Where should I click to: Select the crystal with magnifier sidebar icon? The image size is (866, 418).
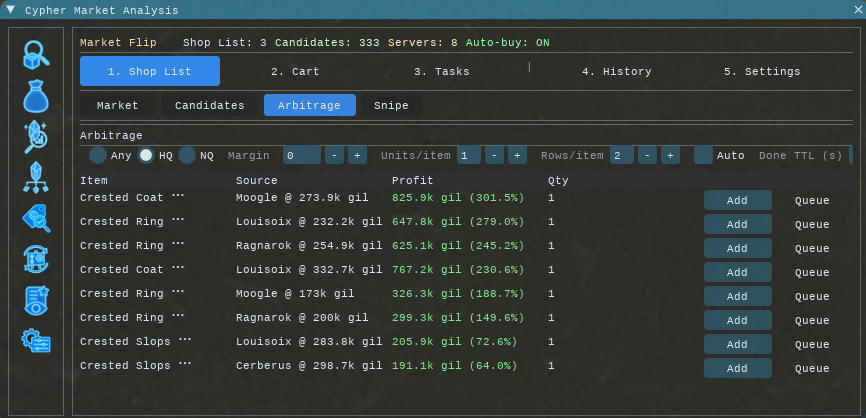36,136
